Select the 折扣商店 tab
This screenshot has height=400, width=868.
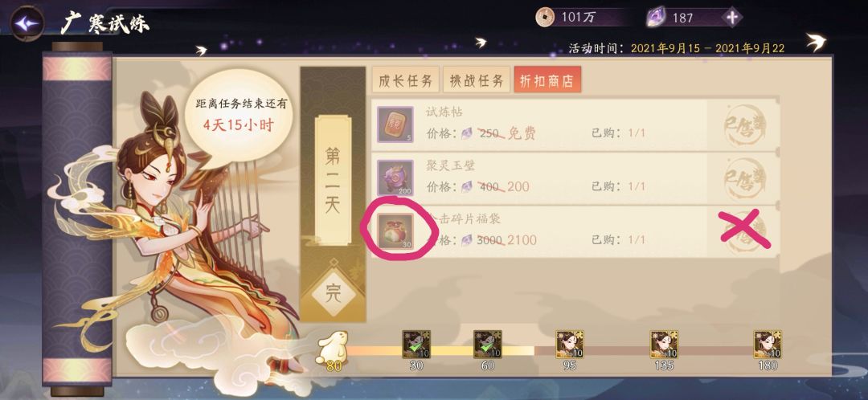tap(547, 81)
